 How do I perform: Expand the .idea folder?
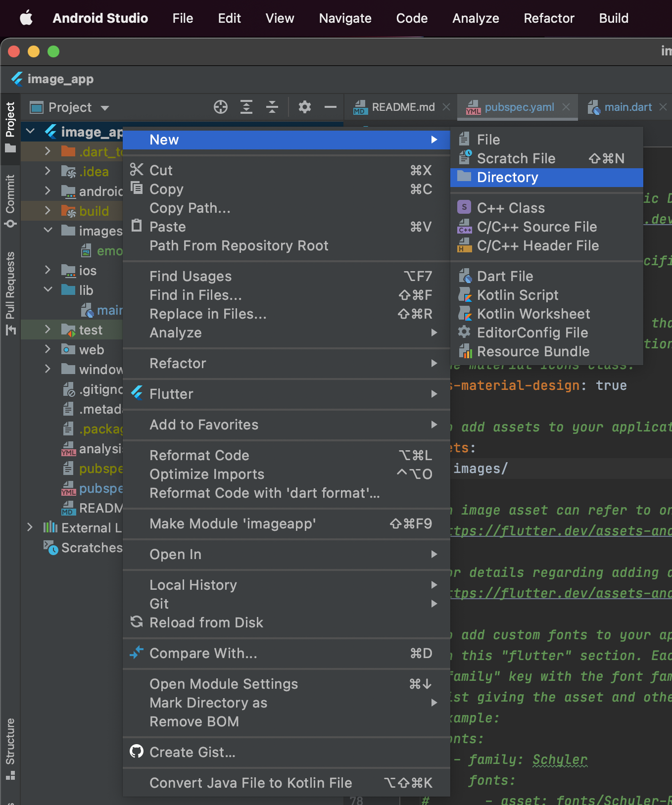(x=48, y=171)
